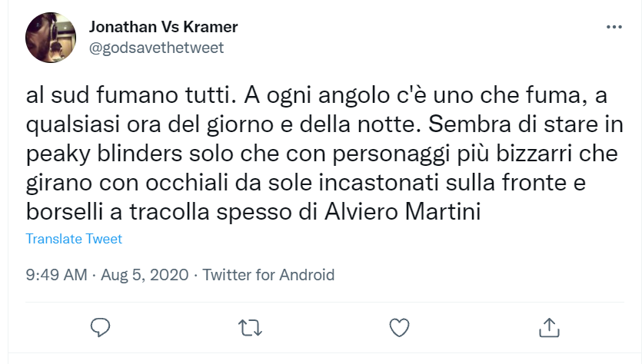642x364 pixels.
Task: Open the three-dot more options menu
Action: click(x=614, y=27)
